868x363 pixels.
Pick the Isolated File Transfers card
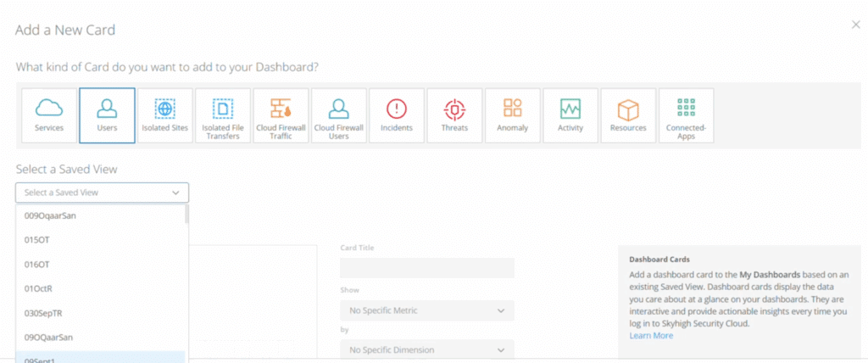coord(222,115)
